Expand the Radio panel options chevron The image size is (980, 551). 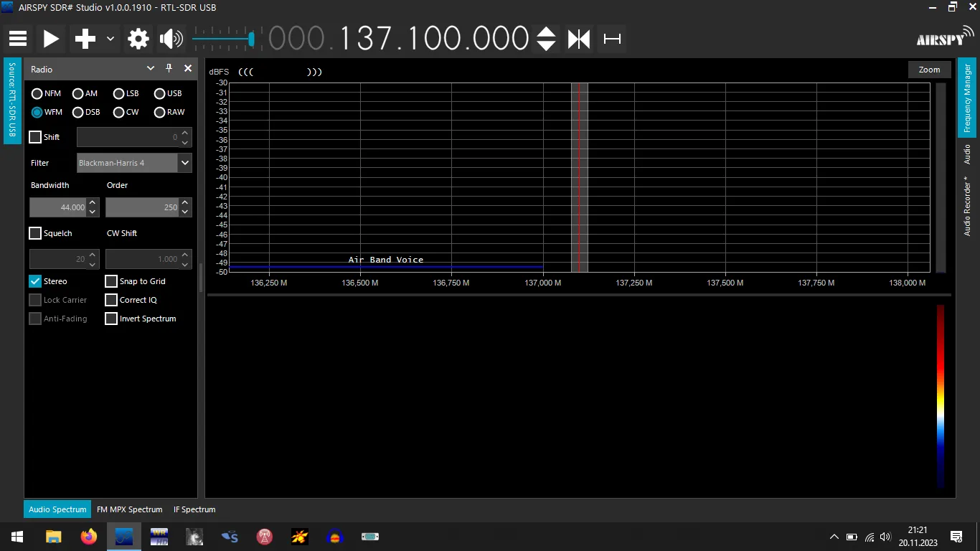pyautogui.click(x=151, y=68)
